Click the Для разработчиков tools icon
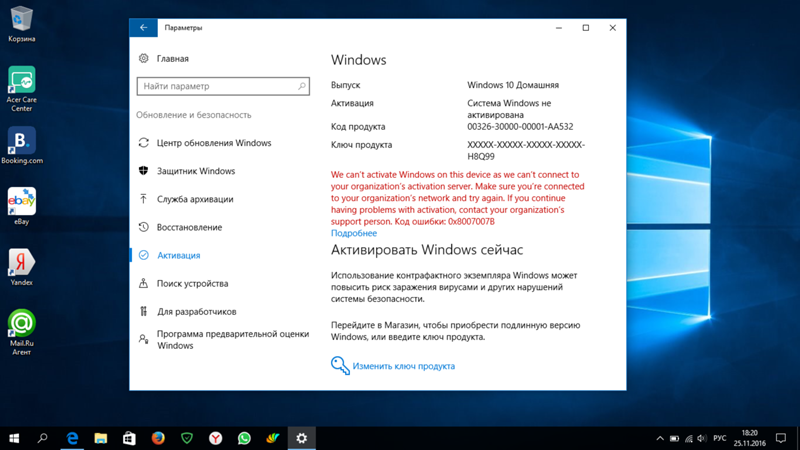Image resolution: width=800 pixels, height=450 pixels. pos(143,311)
